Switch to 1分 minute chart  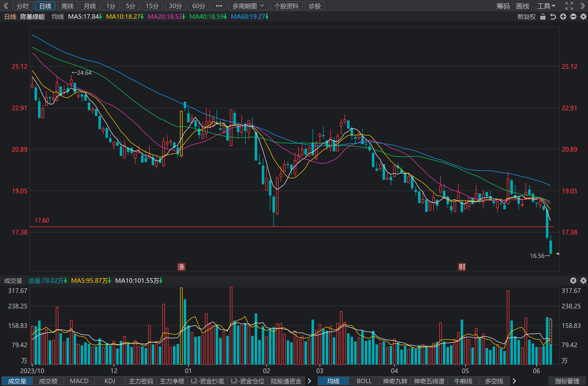111,6
